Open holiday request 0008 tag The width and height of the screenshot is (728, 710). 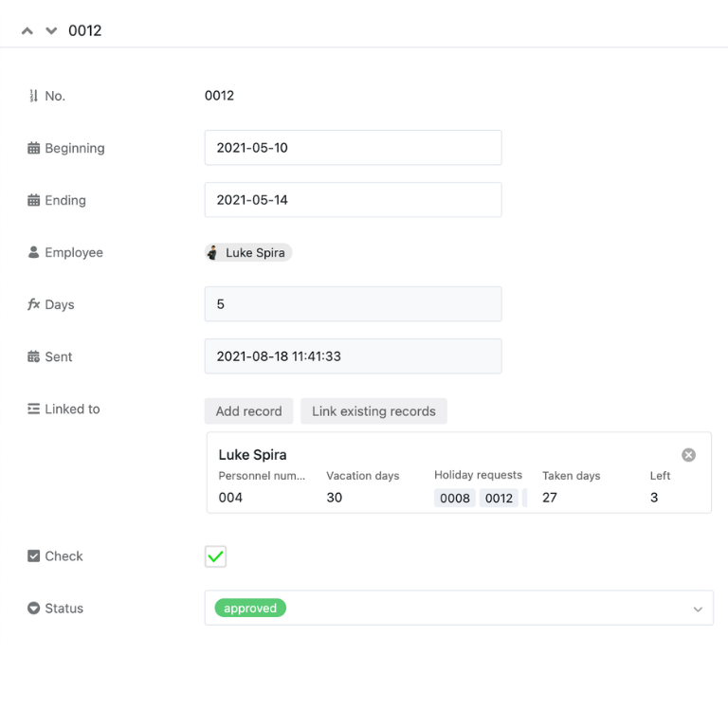point(455,498)
